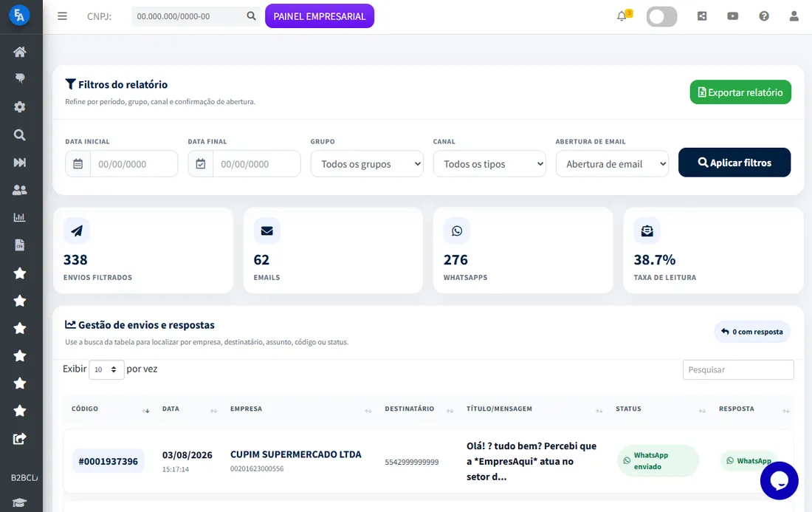Click the envelope Emails card icon
Viewport: 812px width, 512px height.
pos(266,231)
